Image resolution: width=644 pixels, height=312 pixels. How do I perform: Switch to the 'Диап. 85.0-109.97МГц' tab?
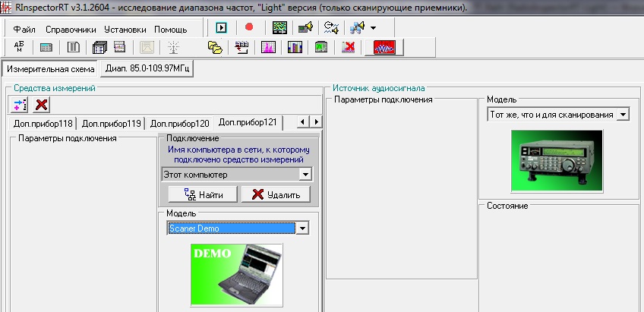pyautogui.click(x=147, y=69)
